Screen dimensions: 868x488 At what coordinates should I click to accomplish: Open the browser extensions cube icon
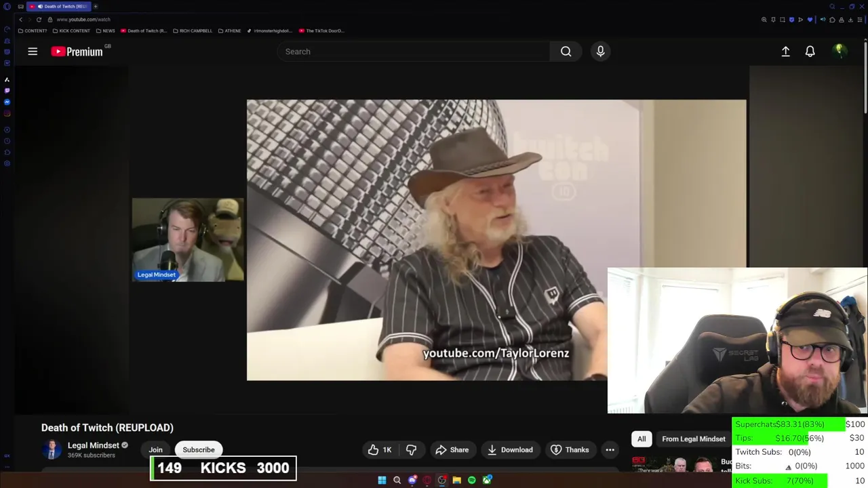coord(832,20)
